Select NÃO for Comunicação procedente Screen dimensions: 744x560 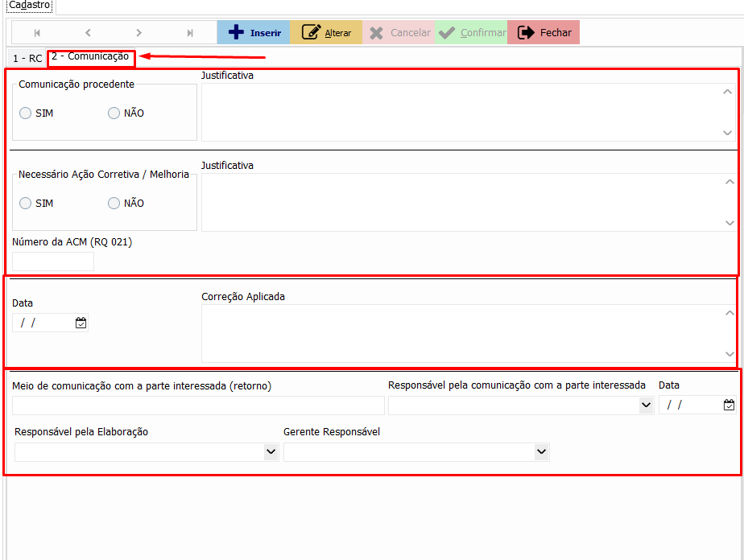(114, 113)
